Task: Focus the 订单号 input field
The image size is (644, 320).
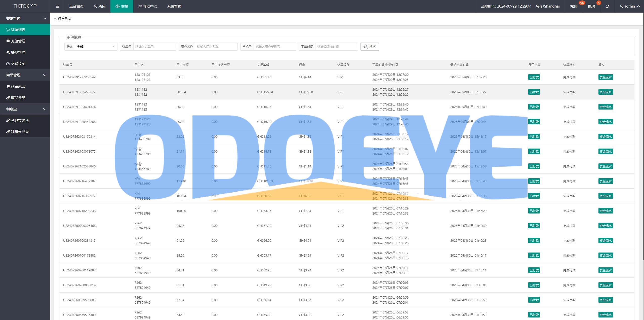Action: coord(154,47)
